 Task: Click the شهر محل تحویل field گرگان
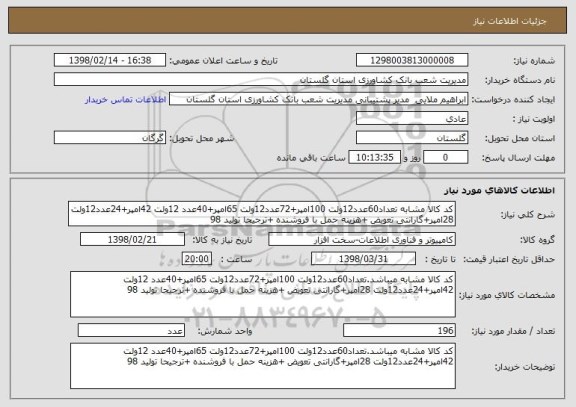click(x=110, y=138)
